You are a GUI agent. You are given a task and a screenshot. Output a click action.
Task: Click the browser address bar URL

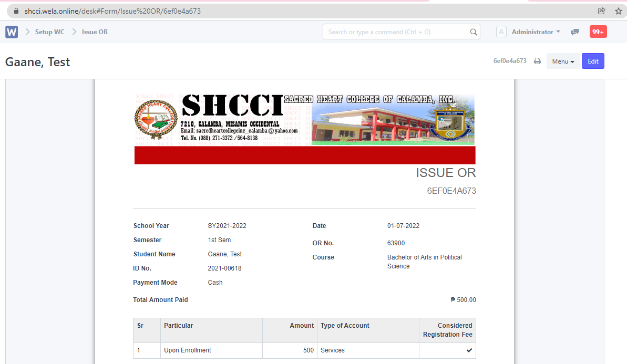[x=112, y=11]
